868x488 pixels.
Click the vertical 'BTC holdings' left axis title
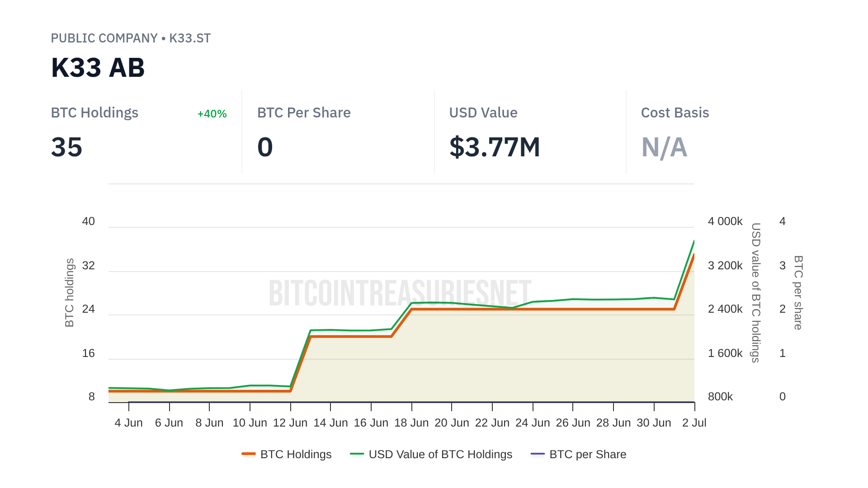[70, 293]
